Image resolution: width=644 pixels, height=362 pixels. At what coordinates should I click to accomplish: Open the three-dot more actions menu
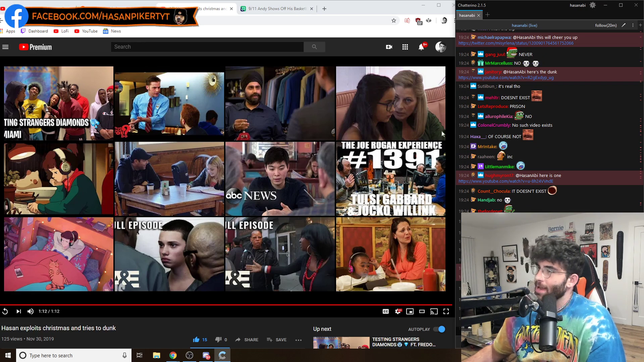coord(298,340)
